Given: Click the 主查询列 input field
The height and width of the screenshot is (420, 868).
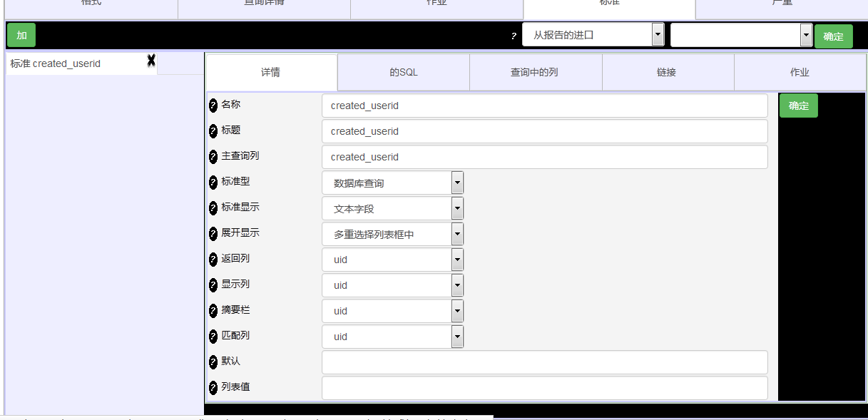Looking at the screenshot, I should pyautogui.click(x=545, y=157).
